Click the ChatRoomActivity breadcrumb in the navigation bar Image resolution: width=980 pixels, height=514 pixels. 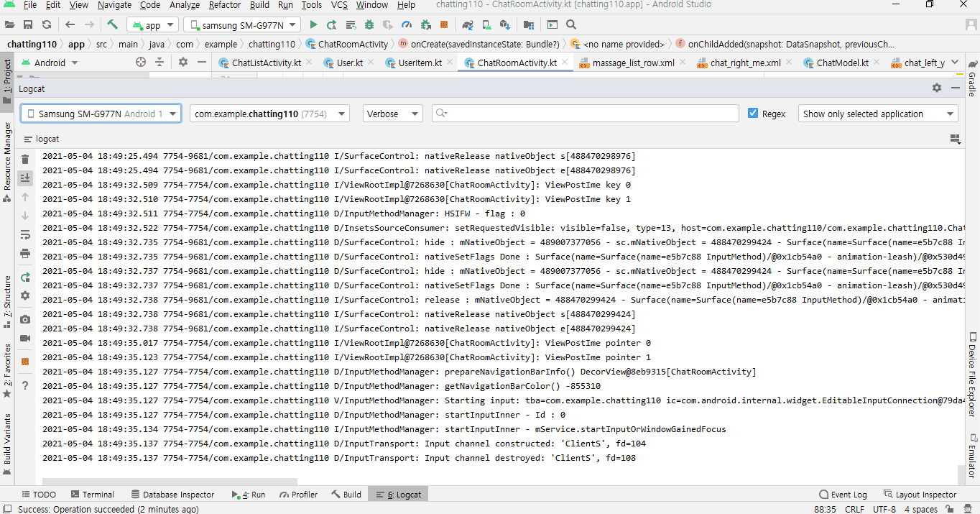coord(347,44)
